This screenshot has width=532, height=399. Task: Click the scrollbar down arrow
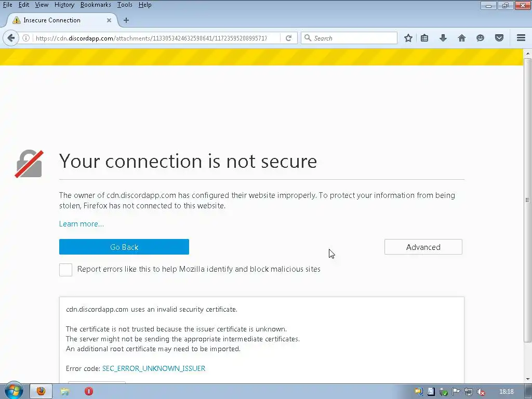click(528, 379)
